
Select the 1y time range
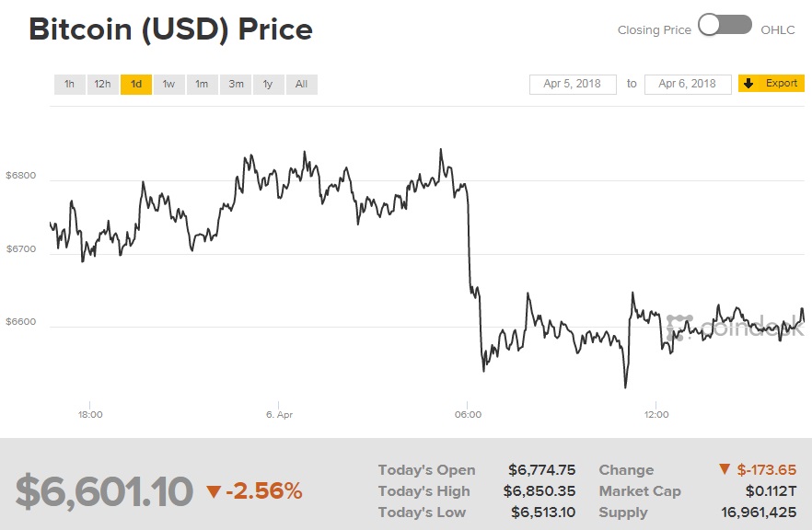(x=267, y=84)
